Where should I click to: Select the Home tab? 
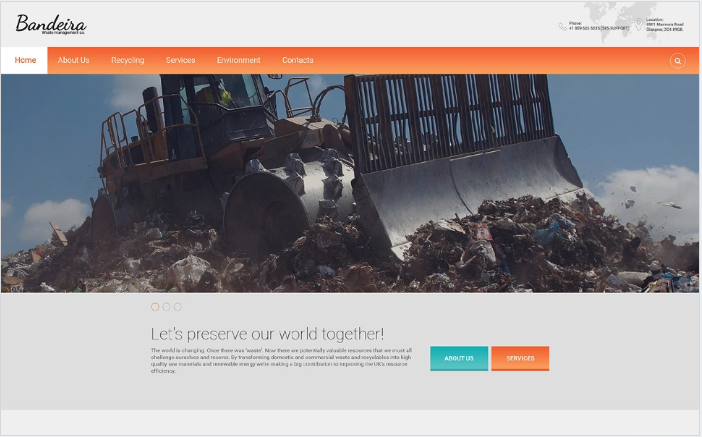(x=25, y=60)
